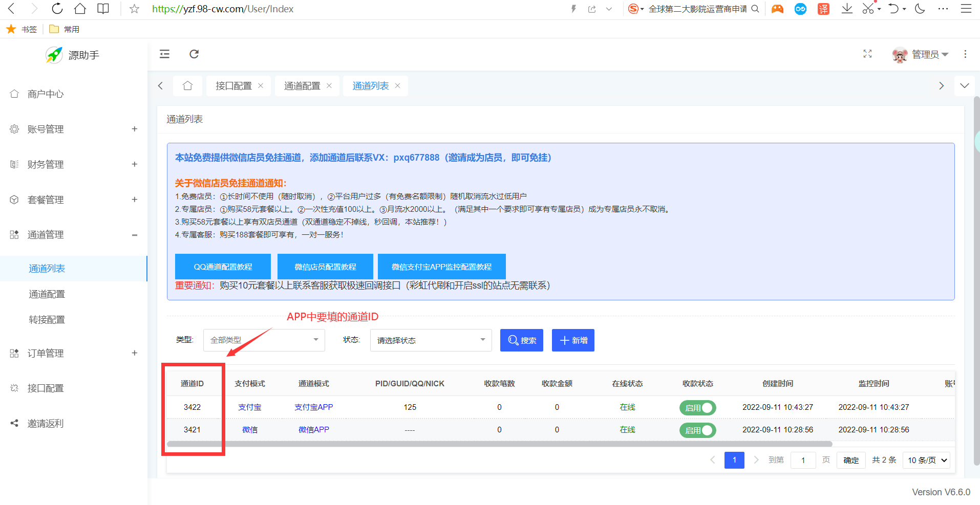Open the browser reading mode book icon
This screenshot has height=505, width=980.
(103, 9)
